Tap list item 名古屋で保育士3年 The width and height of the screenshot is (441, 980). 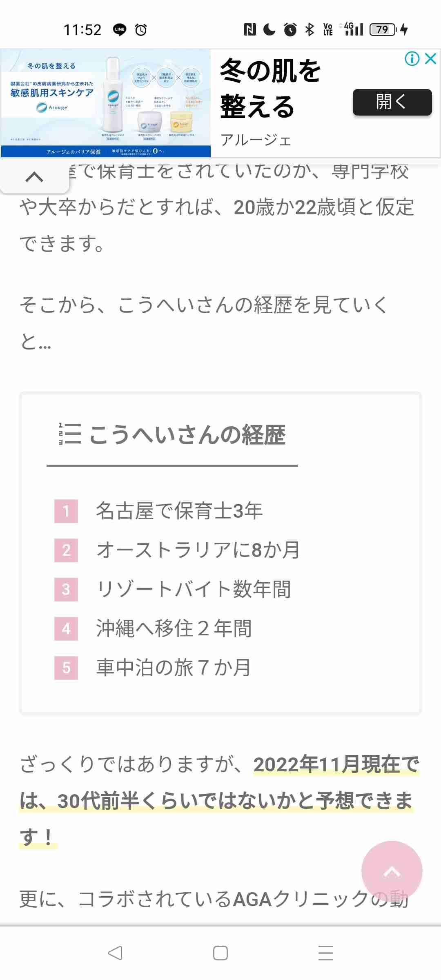[179, 511]
